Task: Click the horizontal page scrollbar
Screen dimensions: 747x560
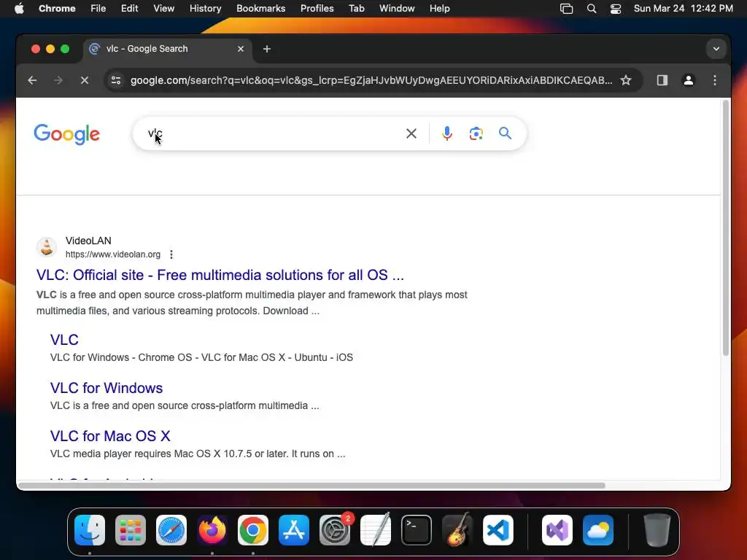Action: click(x=311, y=486)
